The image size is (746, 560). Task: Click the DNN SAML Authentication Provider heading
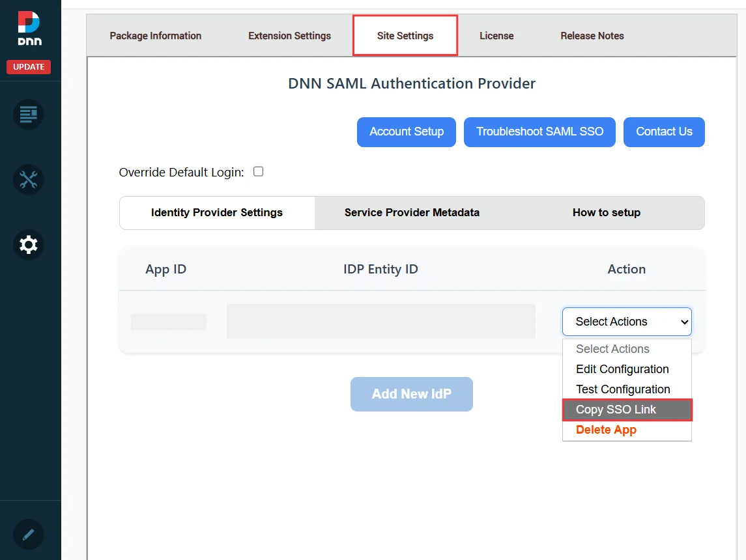coord(412,83)
